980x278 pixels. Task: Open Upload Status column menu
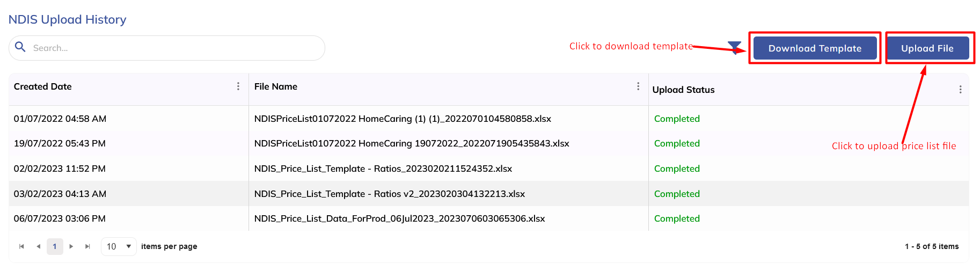[x=960, y=90]
